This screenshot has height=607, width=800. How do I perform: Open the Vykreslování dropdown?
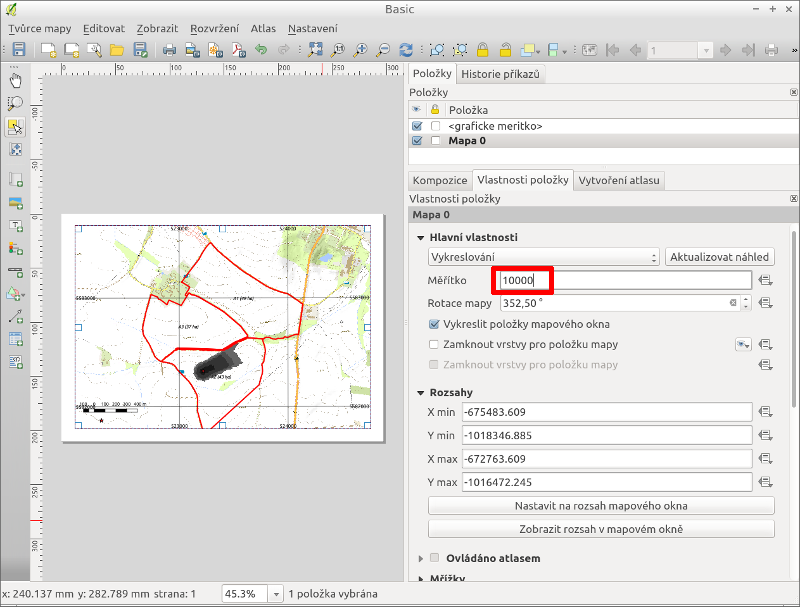click(543, 257)
